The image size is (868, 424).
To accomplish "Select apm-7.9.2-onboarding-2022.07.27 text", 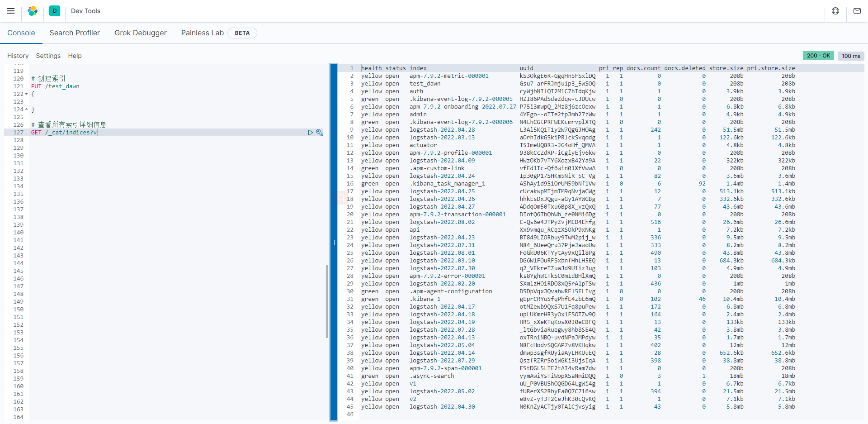I will click(x=463, y=107).
